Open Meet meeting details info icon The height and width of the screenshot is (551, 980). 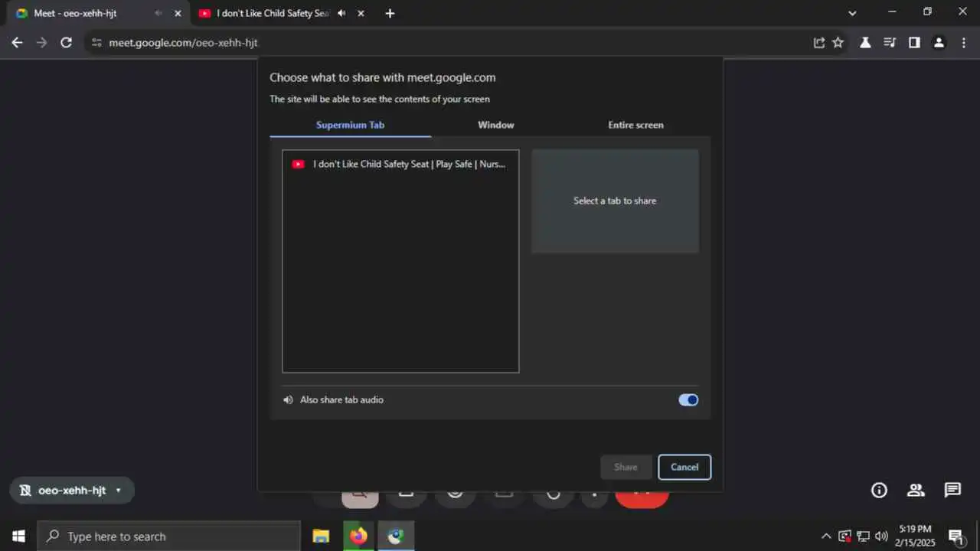point(879,491)
